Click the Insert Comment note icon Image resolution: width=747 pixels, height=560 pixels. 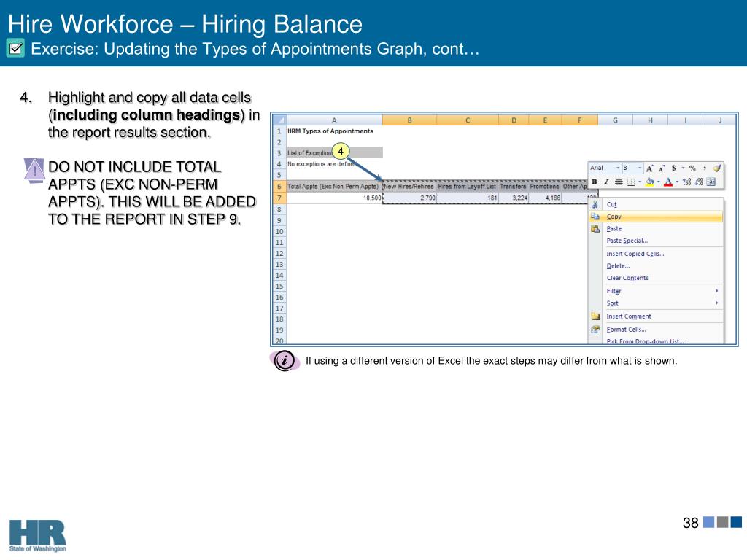pyautogui.click(x=595, y=316)
